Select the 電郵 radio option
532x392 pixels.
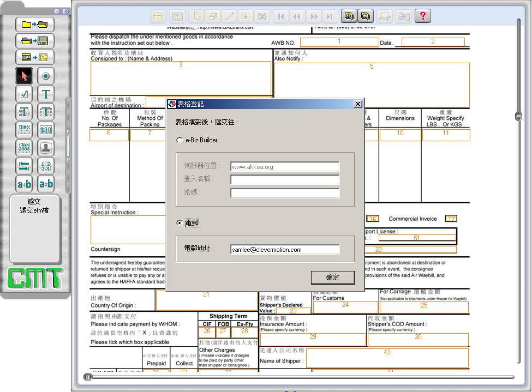[180, 223]
